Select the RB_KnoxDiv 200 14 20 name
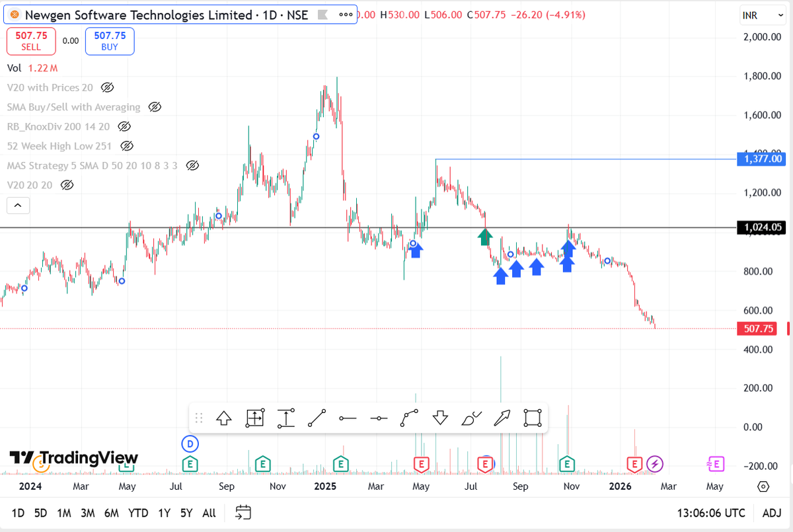This screenshot has height=532, width=793. [x=58, y=126]
